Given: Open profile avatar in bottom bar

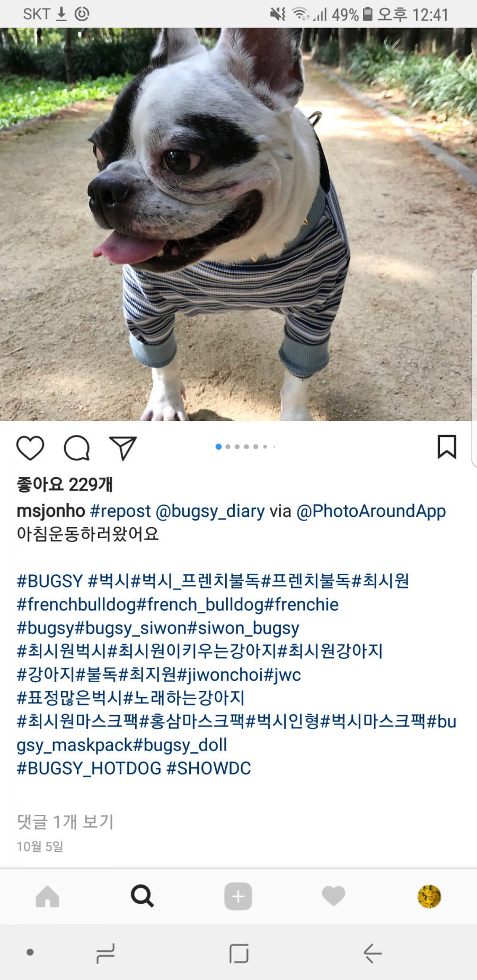Looking at the screenshot, I should (429, 896).
